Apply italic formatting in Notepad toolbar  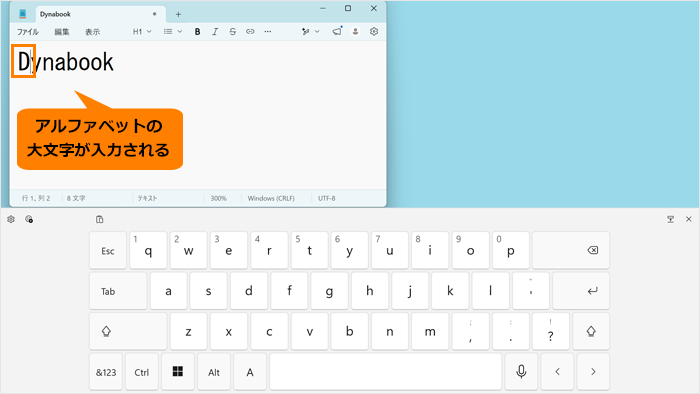click(215, 32)
